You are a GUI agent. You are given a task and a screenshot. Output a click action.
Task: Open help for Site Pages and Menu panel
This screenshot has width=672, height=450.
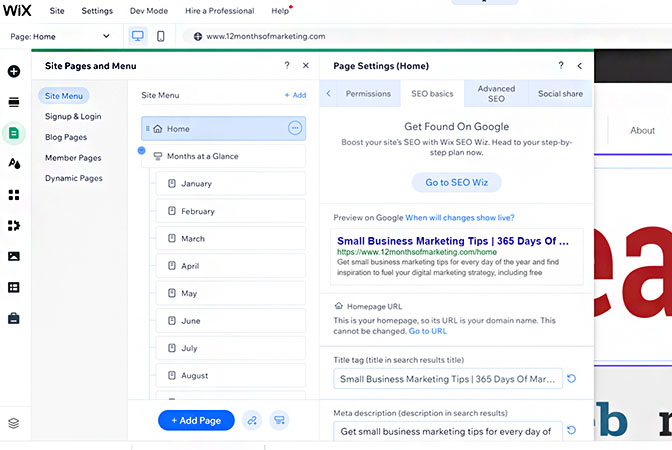tap(287, 65)
